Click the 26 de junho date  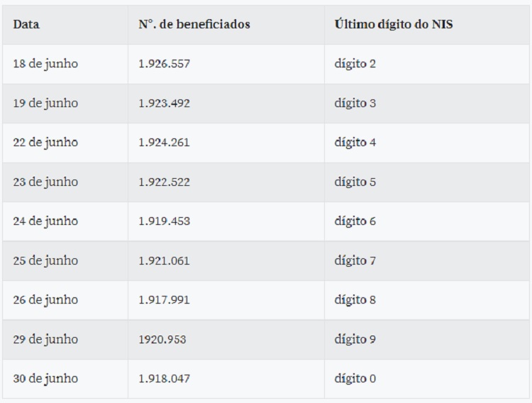pyautogui.click(x=45, y=300)
